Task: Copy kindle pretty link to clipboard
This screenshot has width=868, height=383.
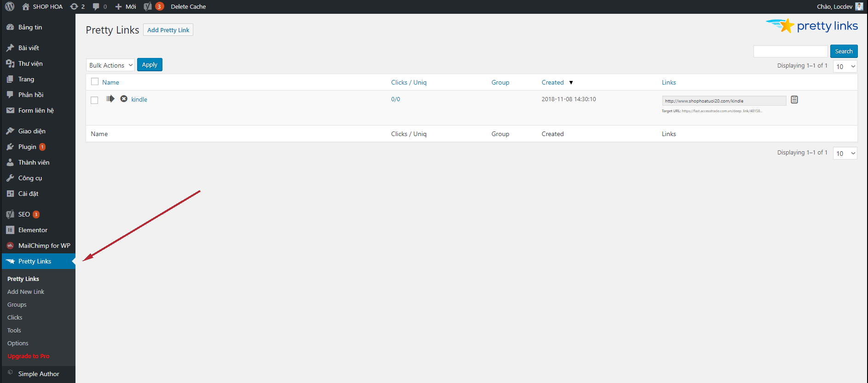Action: pyautogui.click(x=794, y=100)
